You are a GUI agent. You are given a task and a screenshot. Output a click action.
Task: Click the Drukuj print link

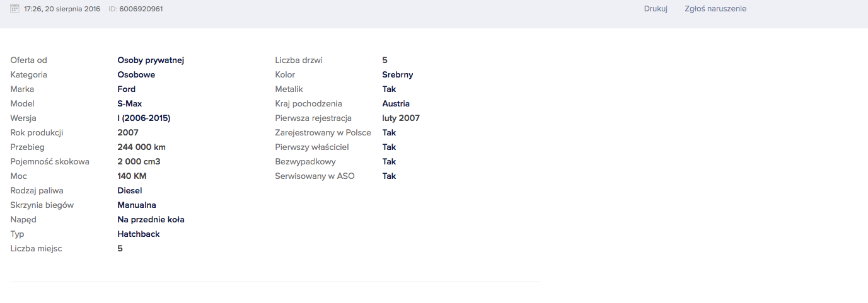tap(656, 9)
